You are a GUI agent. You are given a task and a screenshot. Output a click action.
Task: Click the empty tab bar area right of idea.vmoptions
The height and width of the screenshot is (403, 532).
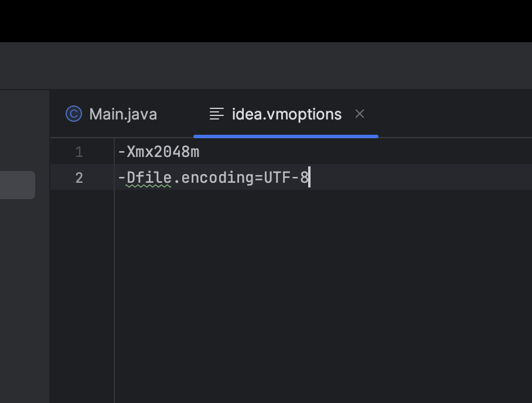tap(457, 114)
